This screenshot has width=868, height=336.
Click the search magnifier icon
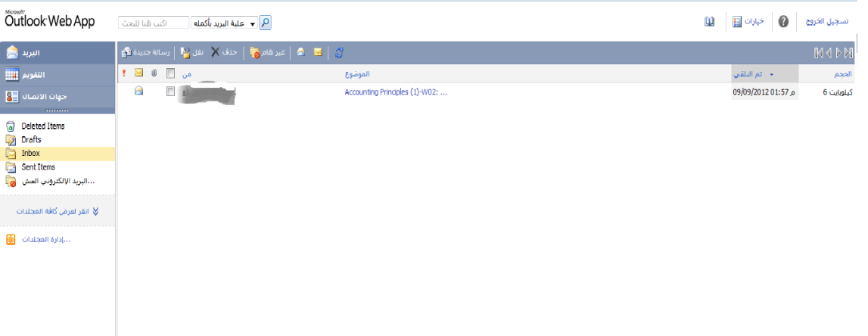pyautogui.click(x=265, y=23)
